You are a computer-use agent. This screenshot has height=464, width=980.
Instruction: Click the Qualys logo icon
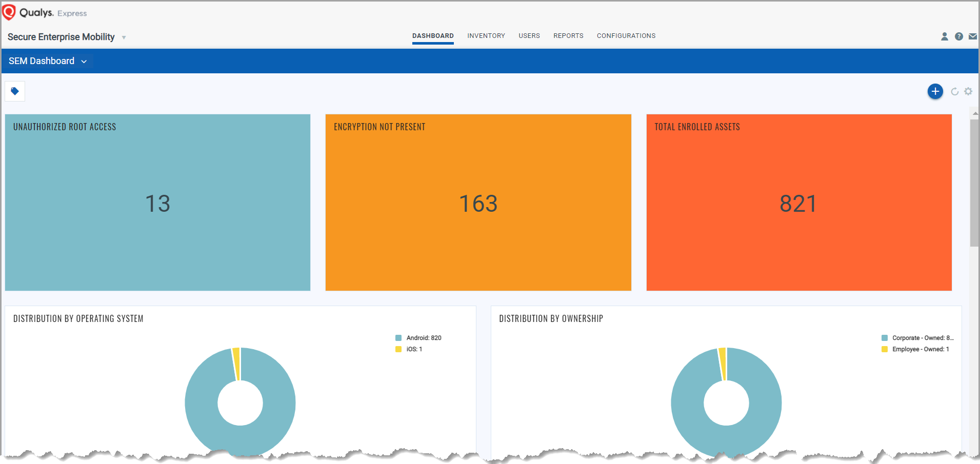click(9, 12)
